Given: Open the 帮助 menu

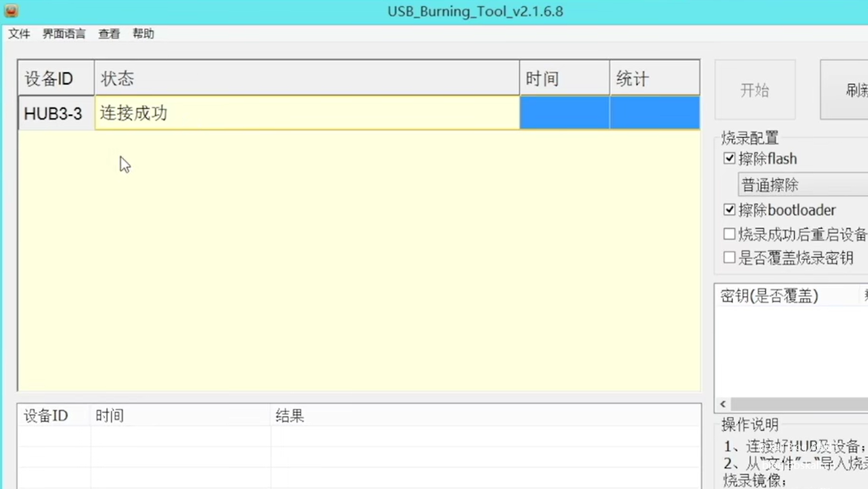Looking at the screenshot, I should (x=143, y=34).
